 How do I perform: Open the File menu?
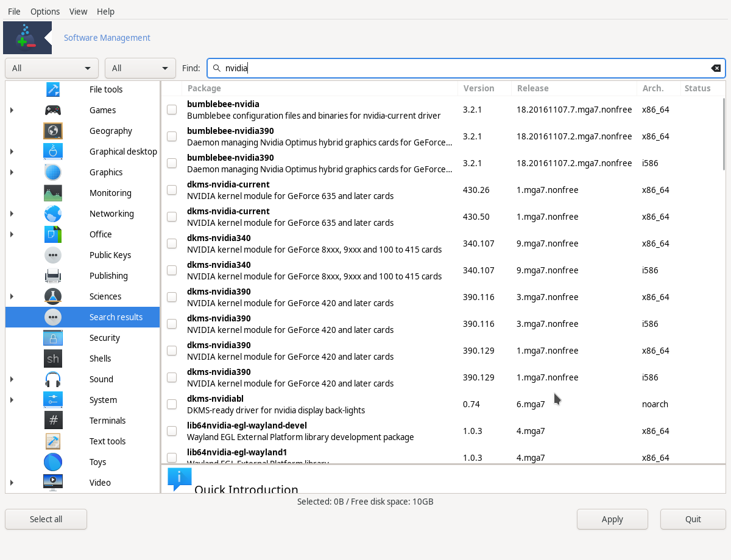pos(14,12)
